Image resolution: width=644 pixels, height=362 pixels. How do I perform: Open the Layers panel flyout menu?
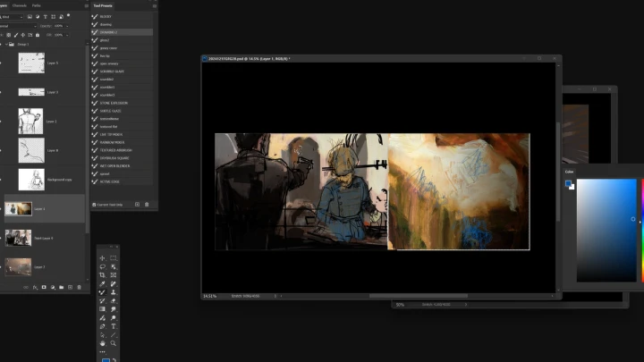[86, 5]
